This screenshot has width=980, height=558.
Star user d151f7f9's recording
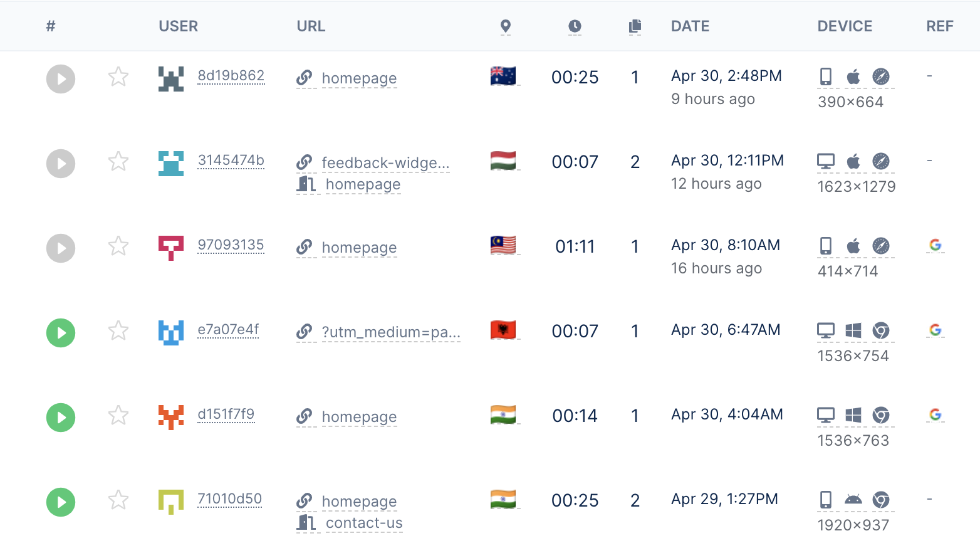(x=118, y=416)
